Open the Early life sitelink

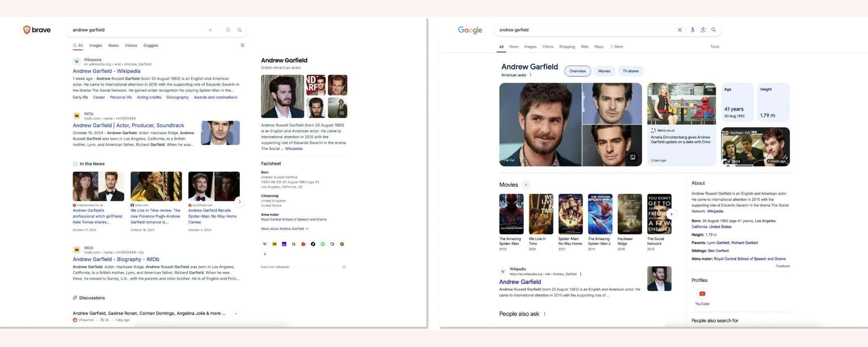(80, 97)
